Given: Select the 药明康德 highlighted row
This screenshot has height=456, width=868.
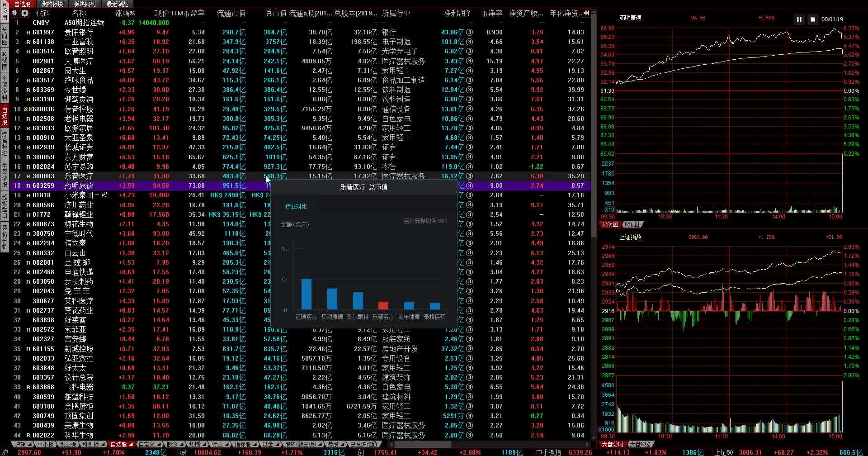Looking at the screenshot, I should click(x=301, y=185).
